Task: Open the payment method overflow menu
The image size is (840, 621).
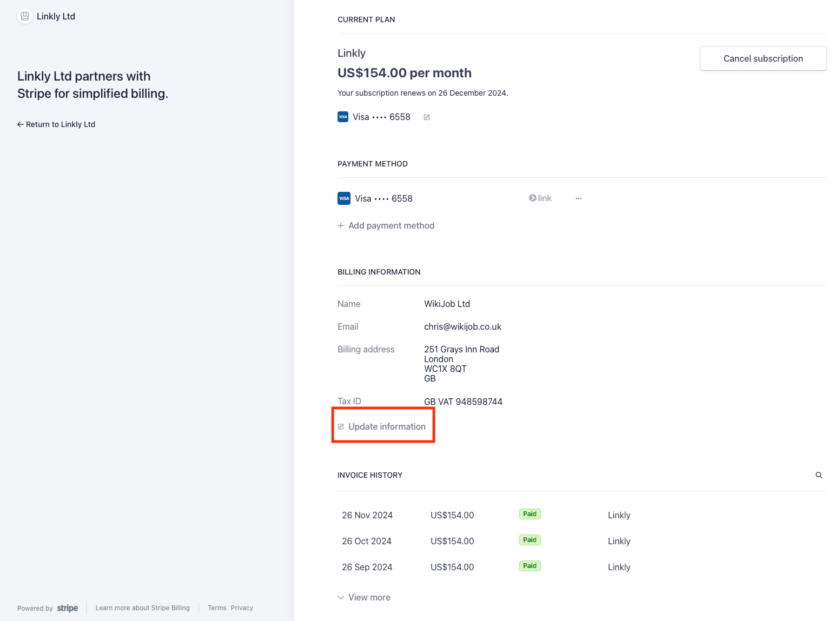Action: coord(578,198)
